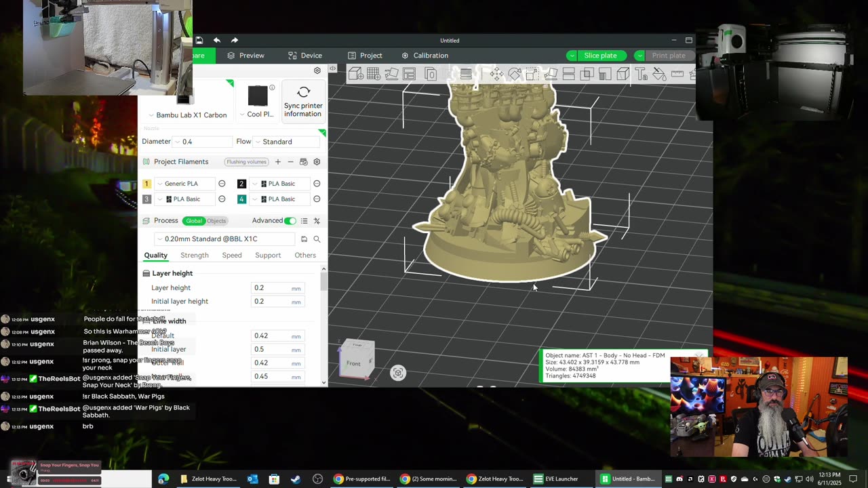Select the Color painting tool
Image resolution: width=868 pixels, height=488 pixels.
pyautogui.click(x=659, y=74)
